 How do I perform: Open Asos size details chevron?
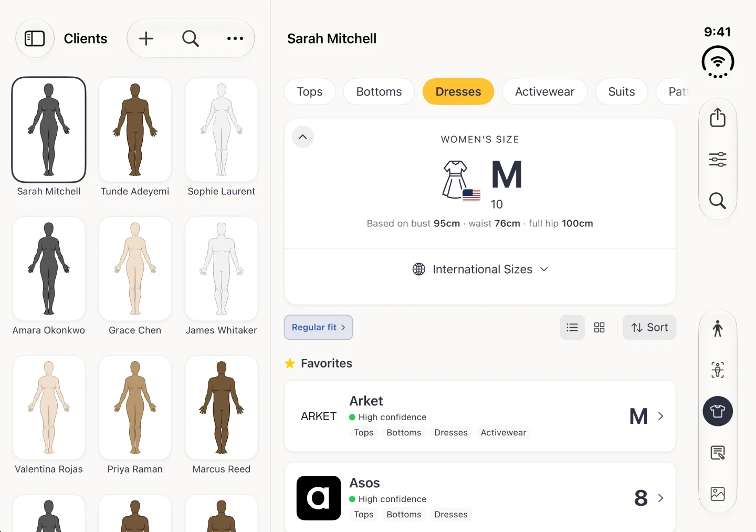tap(660, 498)
